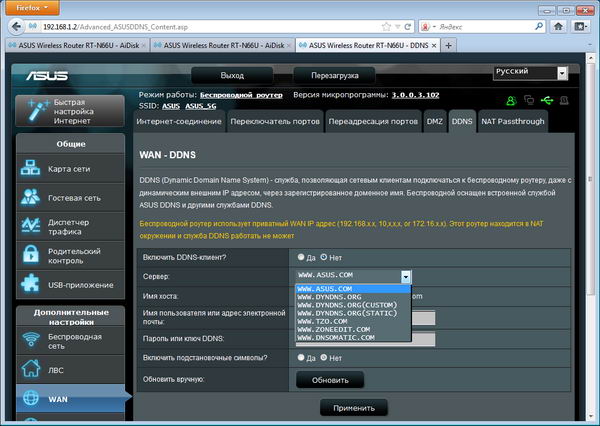This screenshot has height=426, width=600.
Task: Click the browser address bar
Action: (x=210, y=27)
